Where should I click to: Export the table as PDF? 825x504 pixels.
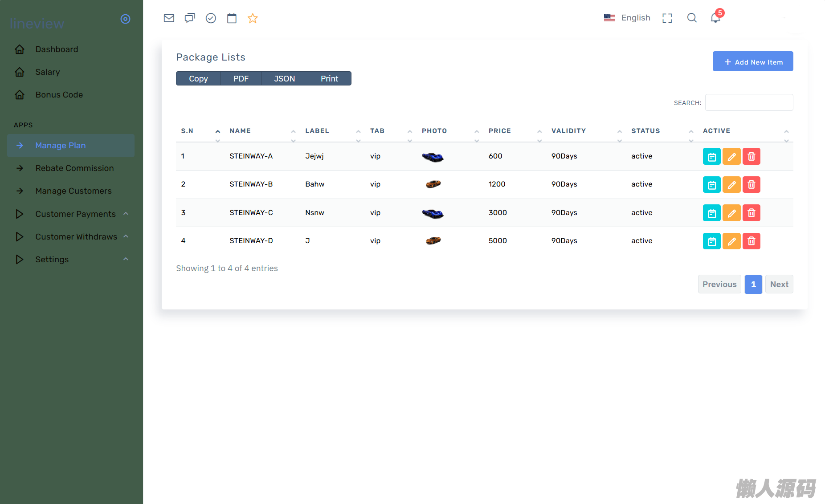[241, 79]
